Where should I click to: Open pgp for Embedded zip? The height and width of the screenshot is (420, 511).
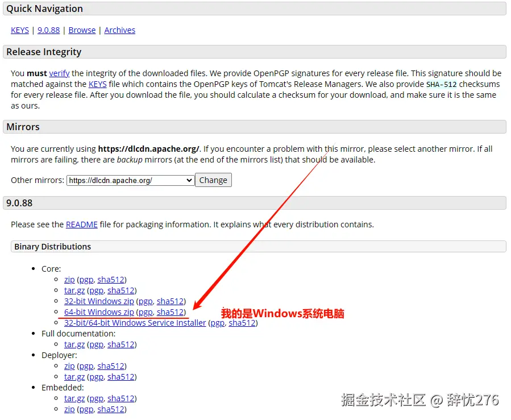[86, 409]
